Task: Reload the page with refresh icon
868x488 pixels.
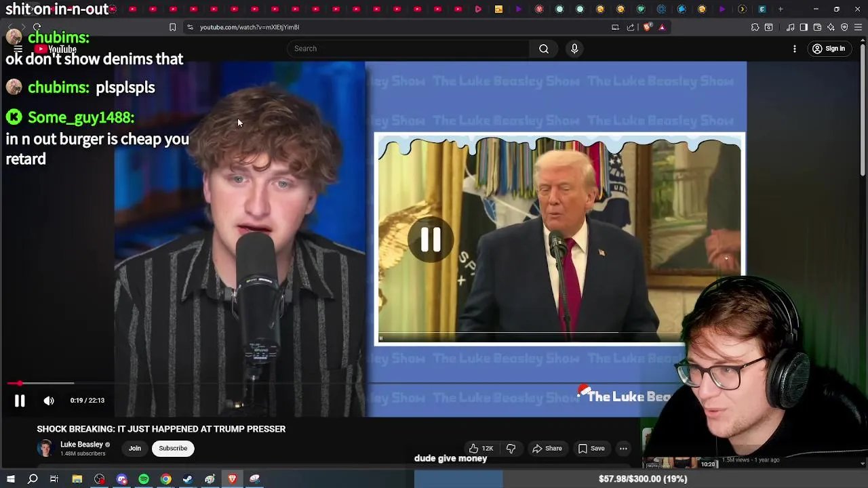Action: click(37, 27)
